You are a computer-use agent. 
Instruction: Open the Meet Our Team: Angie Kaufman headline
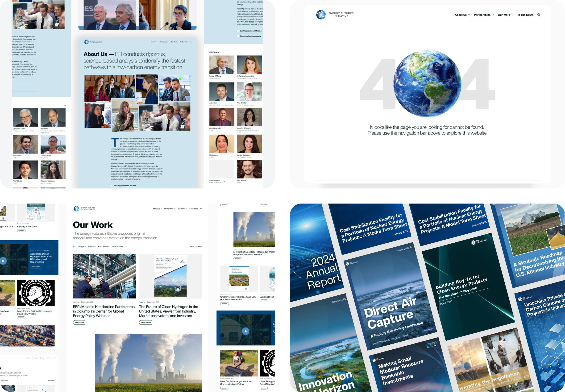[236, 383]
